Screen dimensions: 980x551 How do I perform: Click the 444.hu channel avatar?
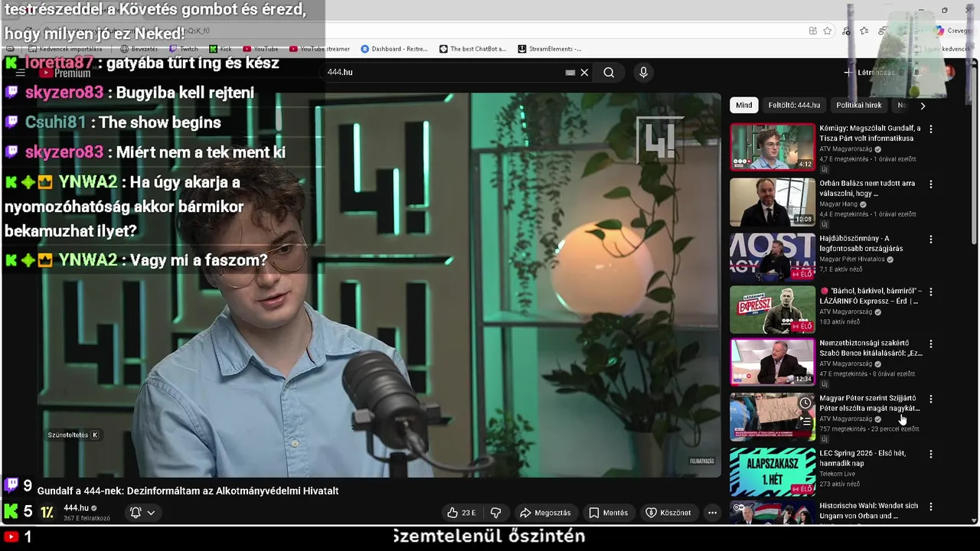coord(47,512)
